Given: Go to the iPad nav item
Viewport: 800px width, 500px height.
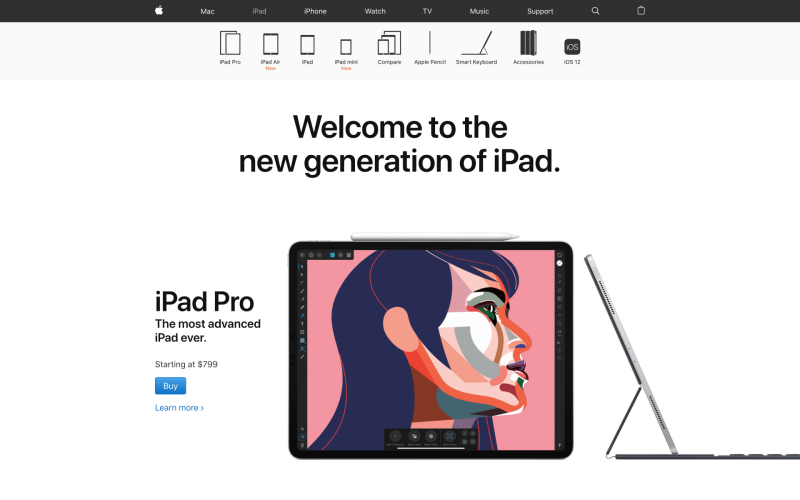Looking at the screenshot, I should 259,11.
